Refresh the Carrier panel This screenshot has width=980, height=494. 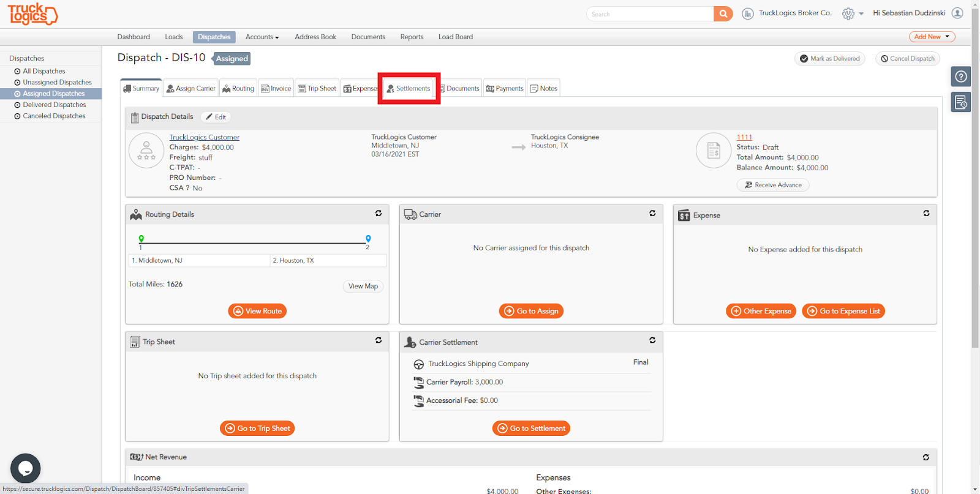tap(652, 214)
